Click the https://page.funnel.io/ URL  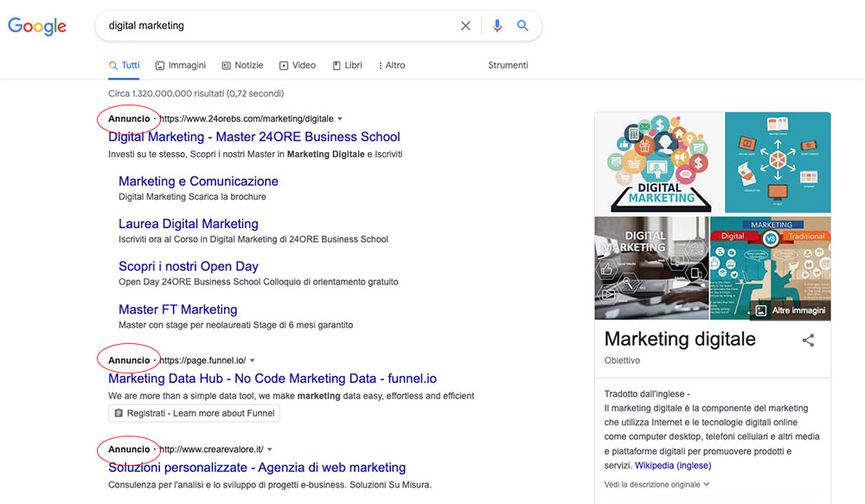click(x=203, y=360)
